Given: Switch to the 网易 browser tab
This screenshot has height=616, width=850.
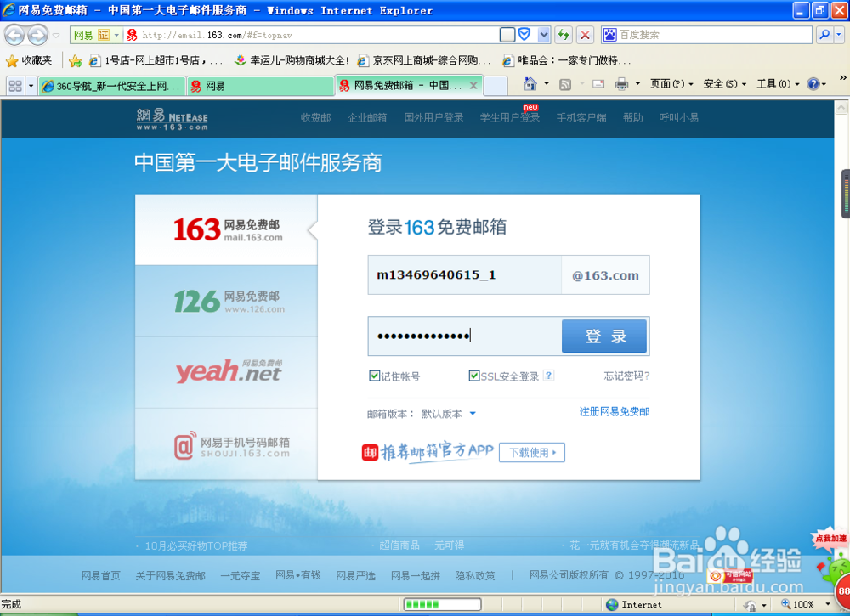Looking at the screenshot, I should 261,86.
